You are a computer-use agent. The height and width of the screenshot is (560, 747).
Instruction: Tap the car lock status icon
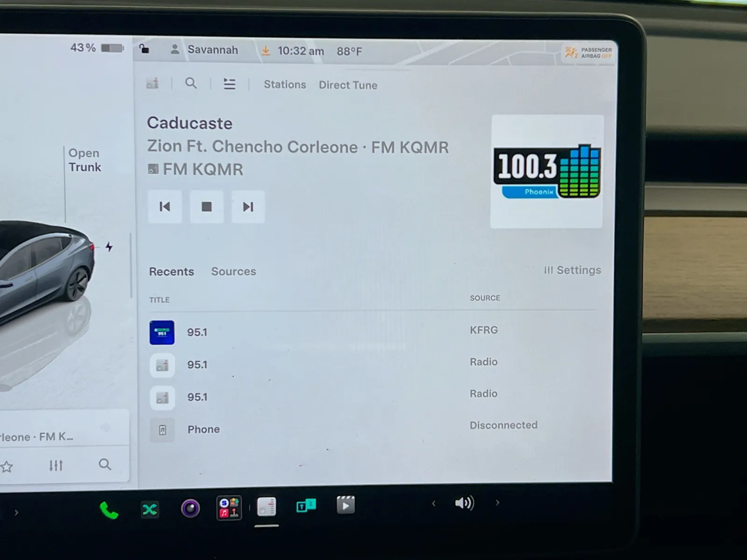tap(144, 49)
